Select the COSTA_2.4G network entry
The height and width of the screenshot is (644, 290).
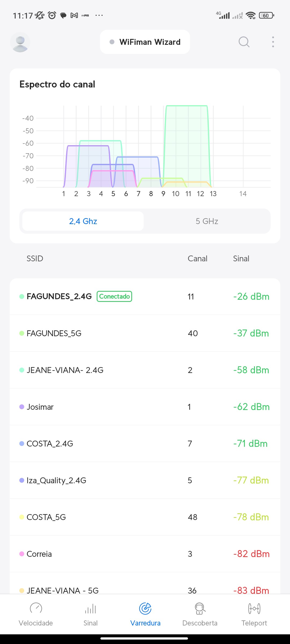coord(145,444)
